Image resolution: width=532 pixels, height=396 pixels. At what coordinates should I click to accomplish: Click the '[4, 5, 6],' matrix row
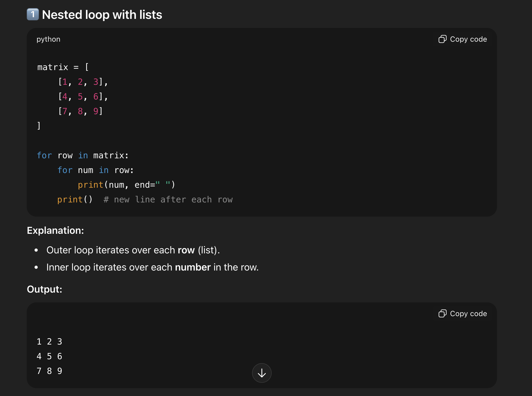tap(83, 97)
